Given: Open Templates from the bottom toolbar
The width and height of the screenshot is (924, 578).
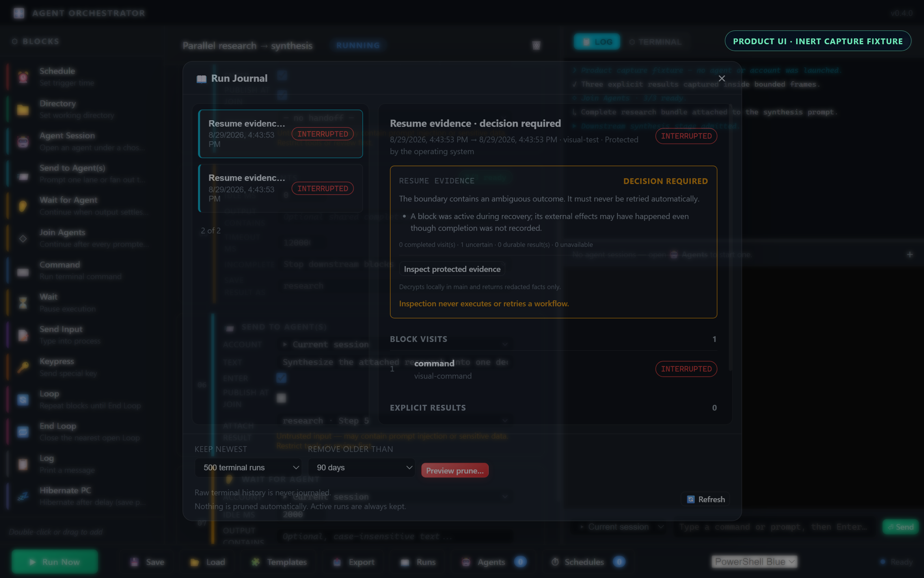Looking at the screenshot, I should tap(279, 562).
